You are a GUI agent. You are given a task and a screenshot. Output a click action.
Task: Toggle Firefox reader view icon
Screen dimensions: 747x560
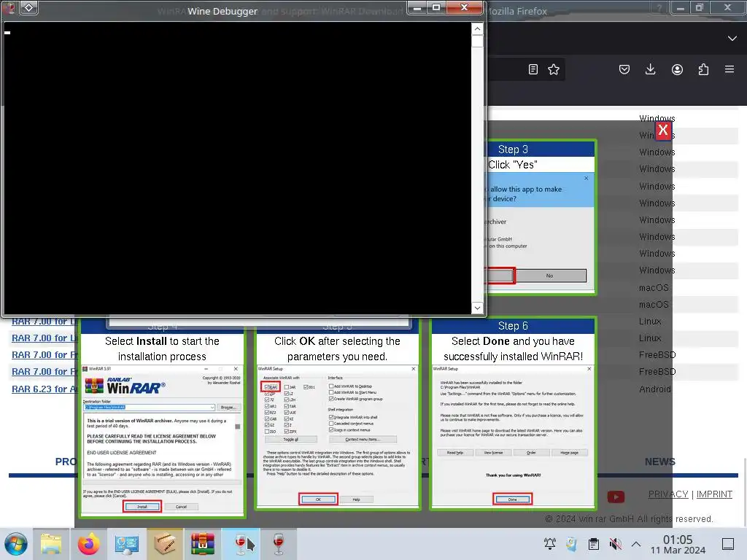pyautogui.click(x=533, y=69)
